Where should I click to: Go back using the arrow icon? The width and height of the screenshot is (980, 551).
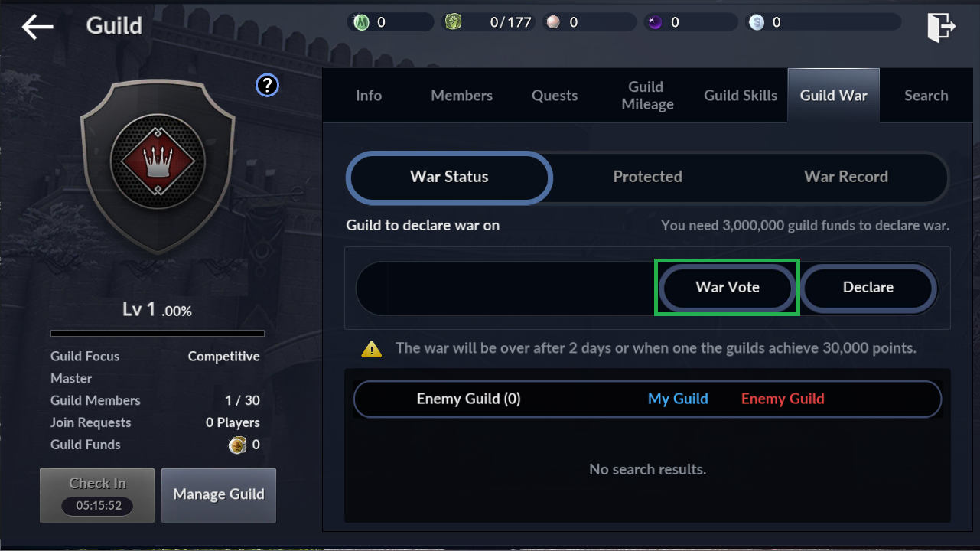coord(37,27)
